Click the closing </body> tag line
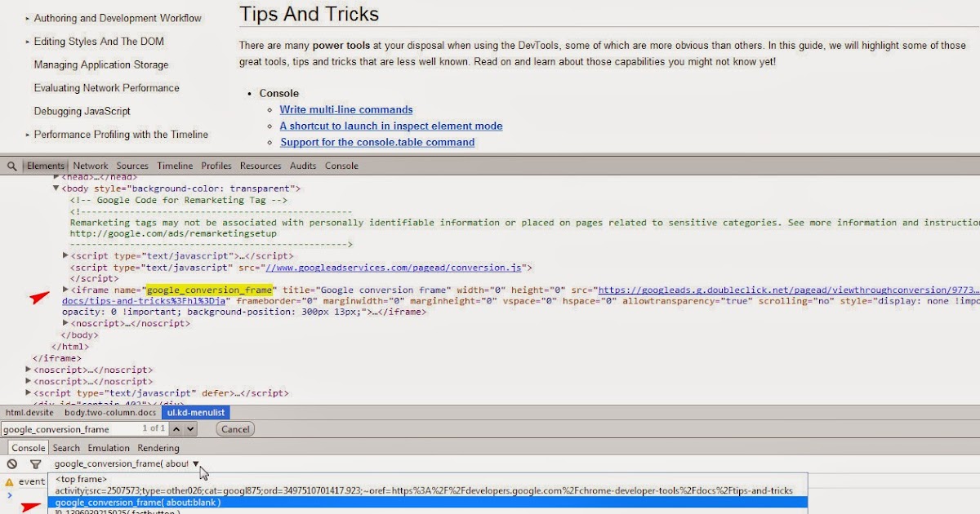Image resolution: width=980 pixels, height=514 pixels. (x=81, y=335)
